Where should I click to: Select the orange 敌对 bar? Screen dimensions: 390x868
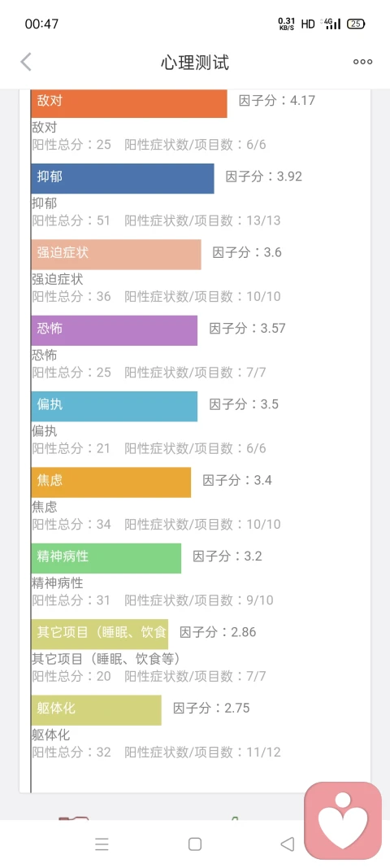129,103
